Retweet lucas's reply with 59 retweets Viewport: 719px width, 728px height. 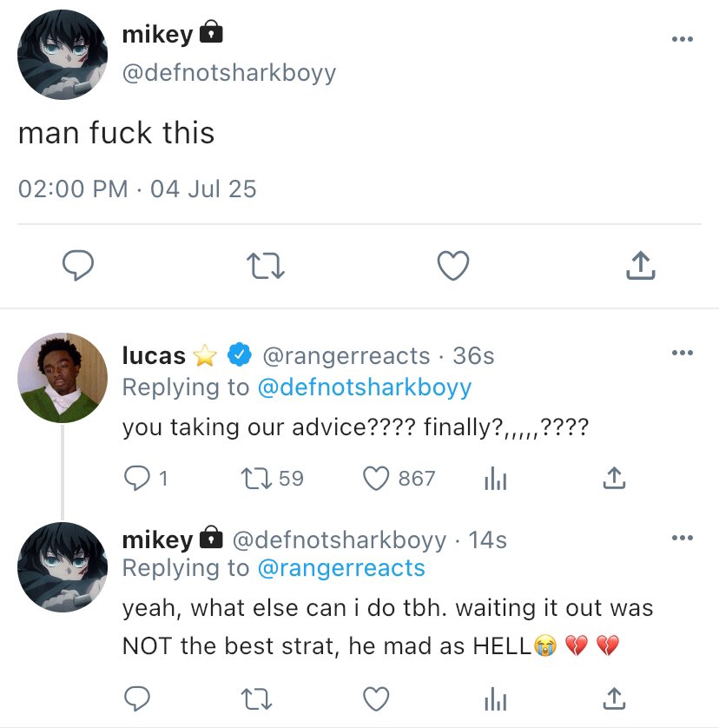[254, 478]
